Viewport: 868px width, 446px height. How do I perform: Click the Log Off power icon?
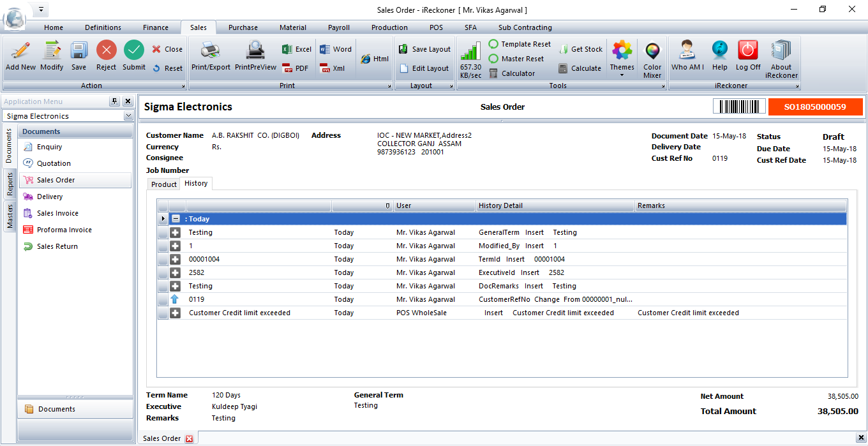[747, 51]
